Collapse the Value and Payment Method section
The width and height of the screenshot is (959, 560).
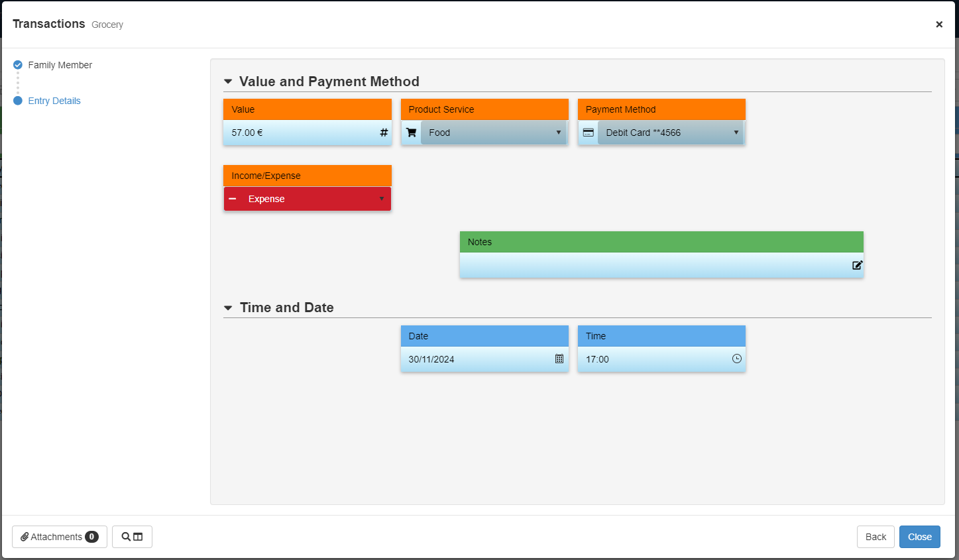click(228, 82)
